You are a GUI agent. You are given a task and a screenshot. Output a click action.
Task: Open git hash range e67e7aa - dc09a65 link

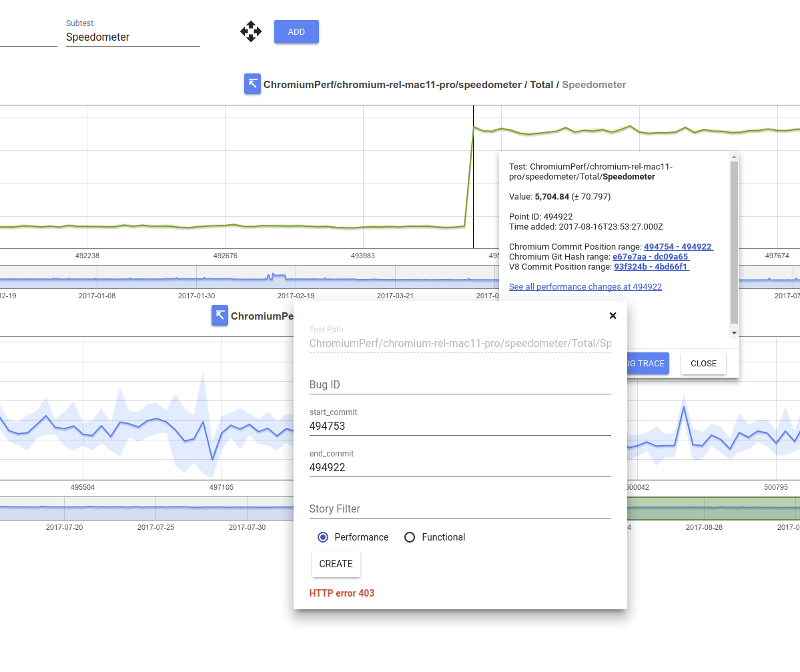(x=651, y=257)
